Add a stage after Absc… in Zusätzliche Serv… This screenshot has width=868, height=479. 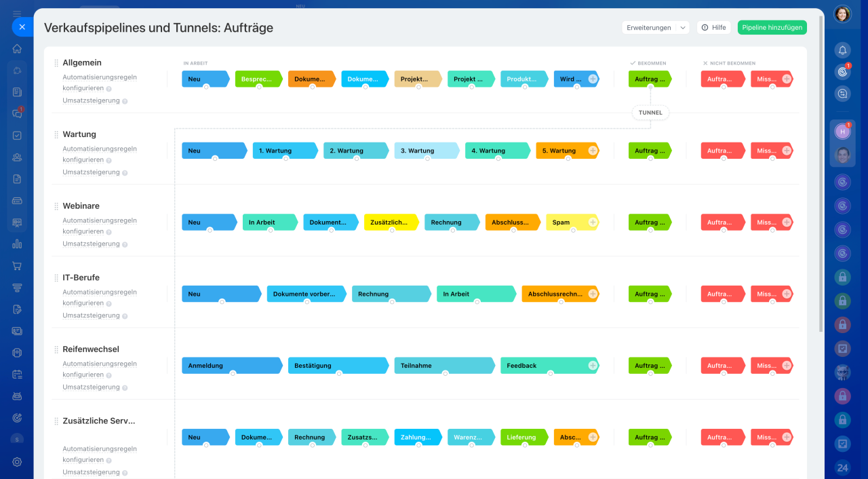pyautogui.click(x=593, y=437)
